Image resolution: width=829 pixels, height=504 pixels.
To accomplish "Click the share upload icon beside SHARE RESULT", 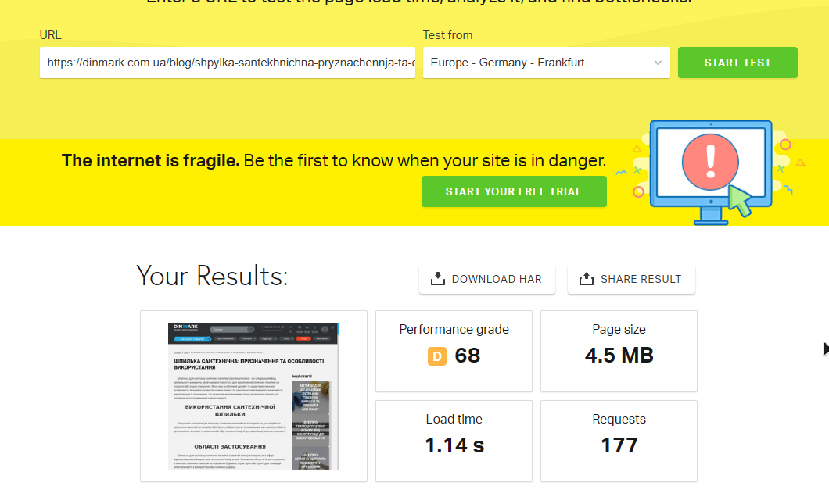I will pos(586,279).
